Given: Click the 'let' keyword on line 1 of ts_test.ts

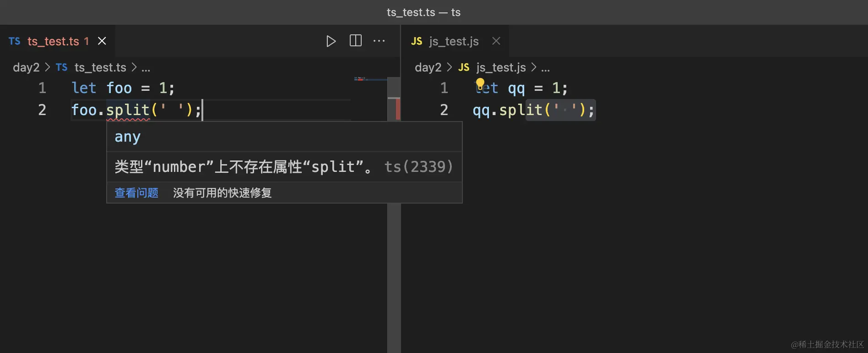Looking at the screenshot, I should [x=84, y=88].
